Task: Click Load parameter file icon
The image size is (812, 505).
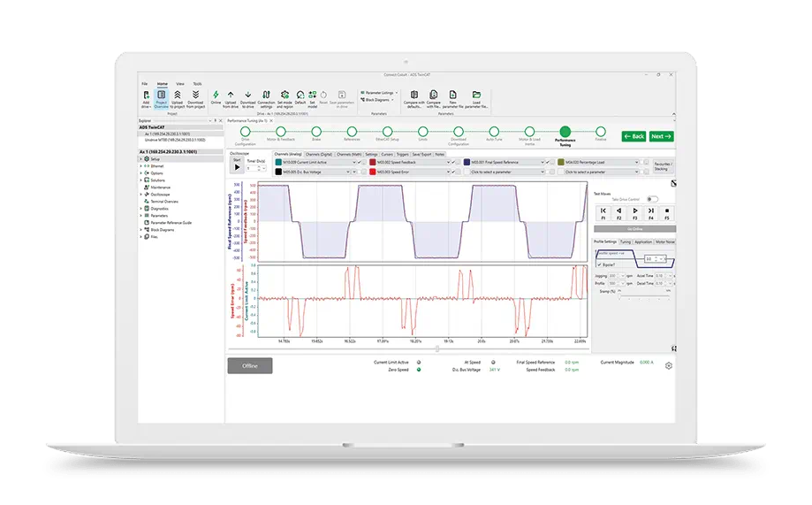Action: click(476, 95)
